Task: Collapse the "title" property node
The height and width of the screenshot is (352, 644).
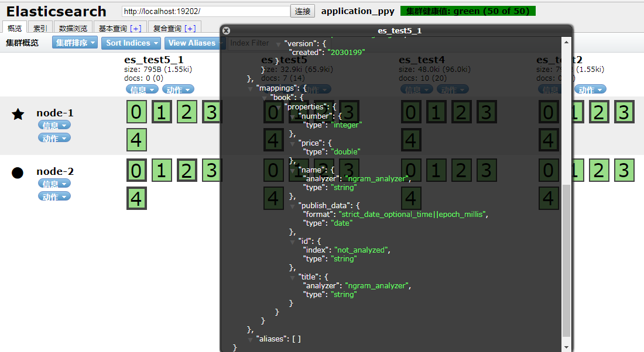Action: 293,277
